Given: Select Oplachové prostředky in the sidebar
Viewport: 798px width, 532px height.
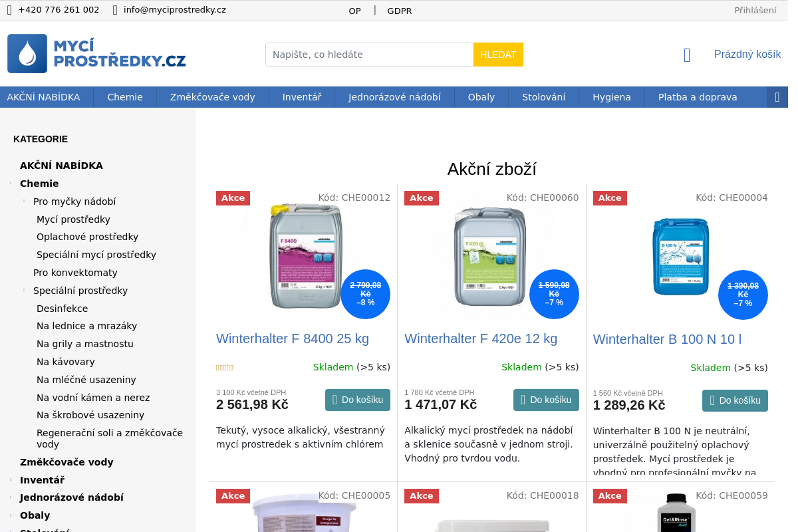Looking at the screenshot, I should pyautogui.click(x=87, y=237).
